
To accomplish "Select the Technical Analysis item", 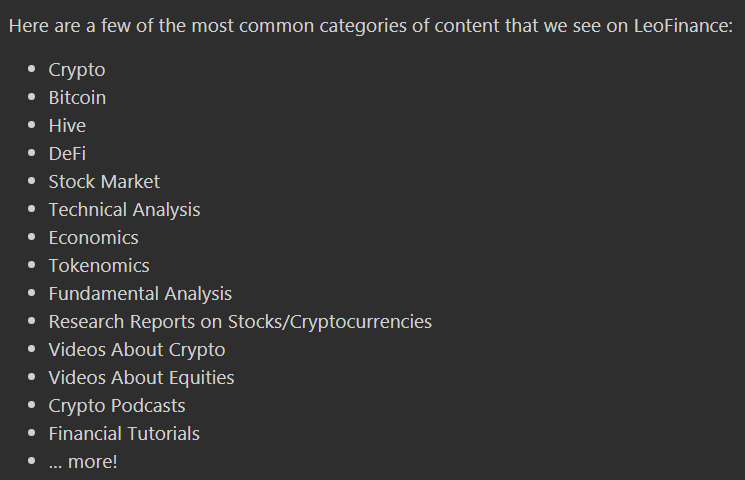I will pyautogui.click(x=124, y=210).
